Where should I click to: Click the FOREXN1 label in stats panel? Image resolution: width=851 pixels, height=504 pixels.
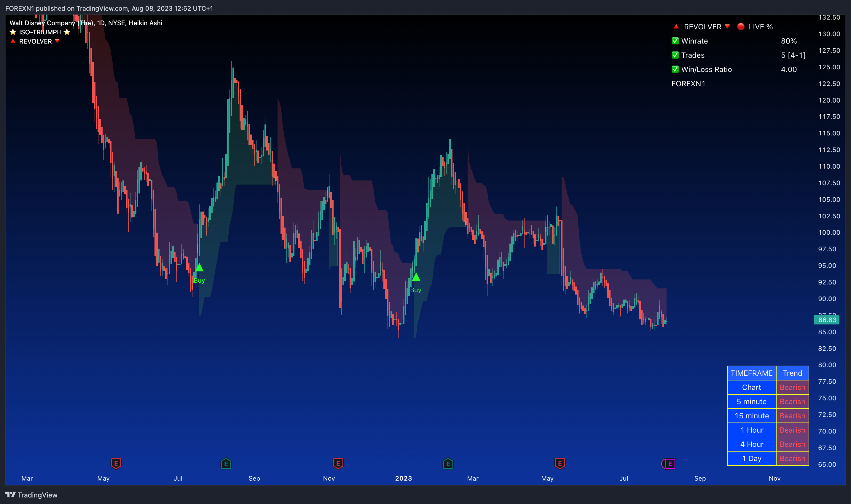[x=688, y=84]
